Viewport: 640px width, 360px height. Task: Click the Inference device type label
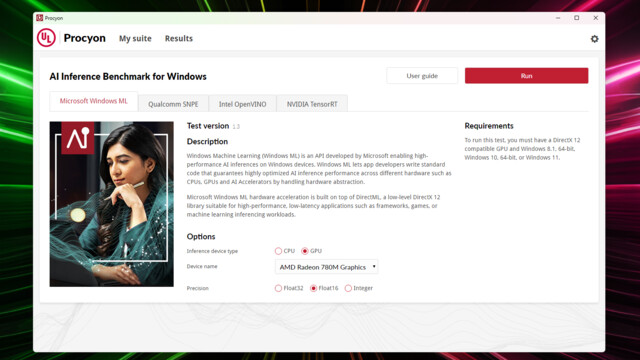coord(212,251)
